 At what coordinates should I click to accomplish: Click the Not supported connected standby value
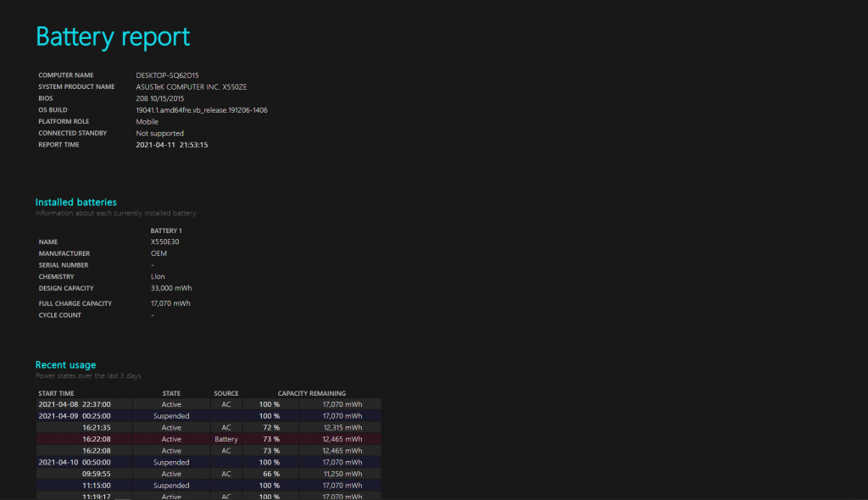point(159,133)
